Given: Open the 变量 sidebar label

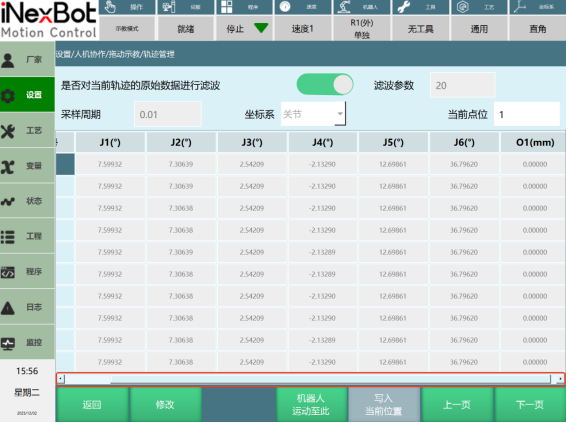Looking at the screenshot, I should (34, 166).
